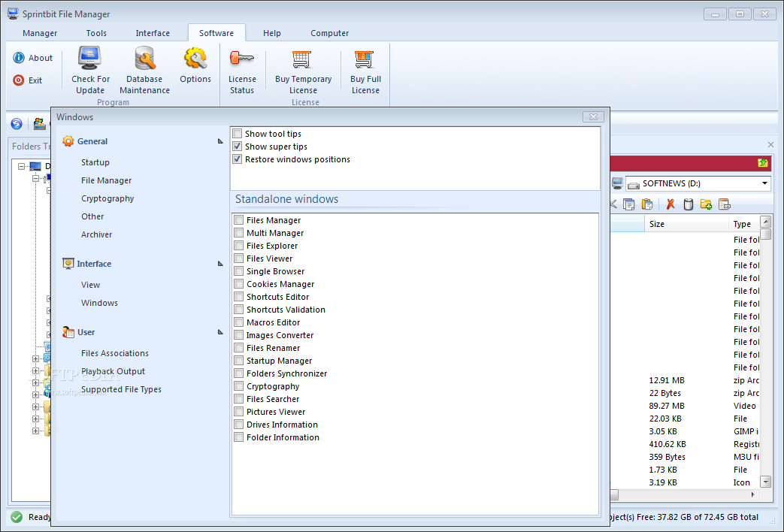Click the Windows drive toolbar icon
The width and height of the screenshot is (784, 532).
pos(40,123)
